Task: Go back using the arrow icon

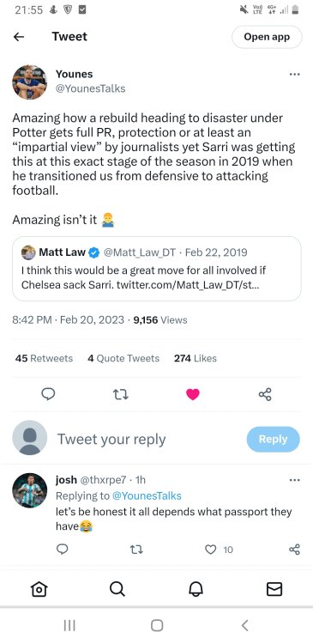Action: pyautogui.click(x=19, y=37)
